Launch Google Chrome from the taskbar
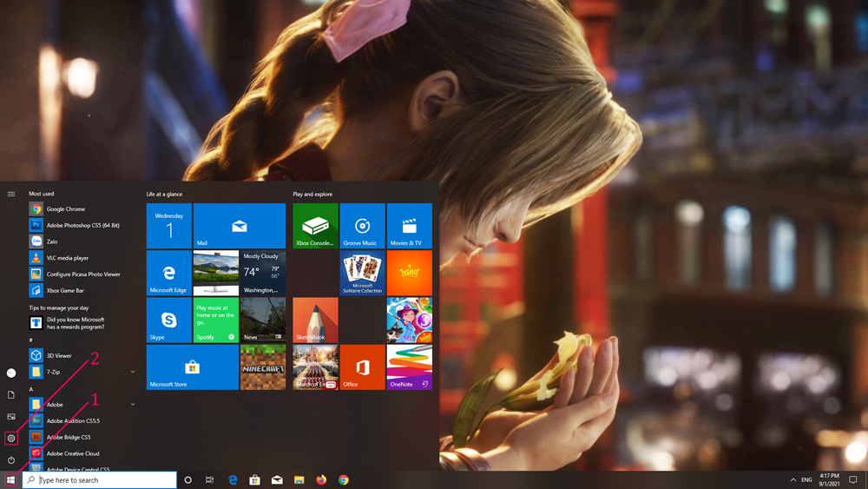The height and width of the screenshot is (489, 868). (x=343, y=480)
